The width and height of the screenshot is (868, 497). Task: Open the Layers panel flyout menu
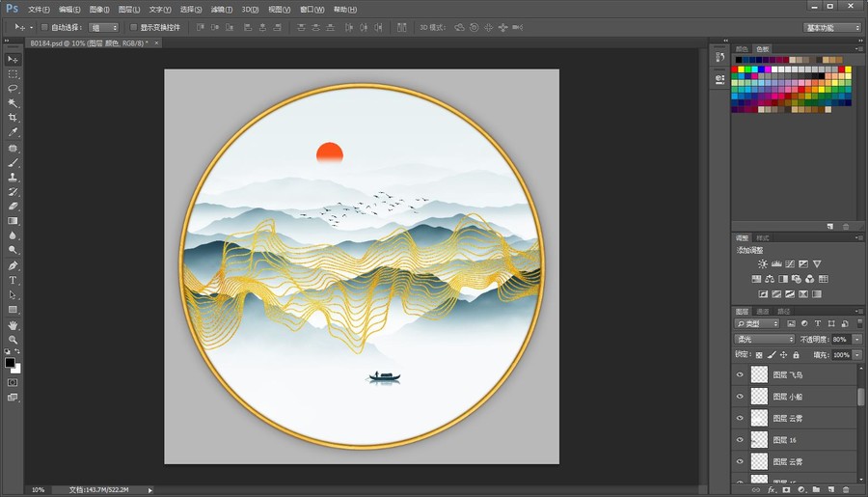click(858, 312)
